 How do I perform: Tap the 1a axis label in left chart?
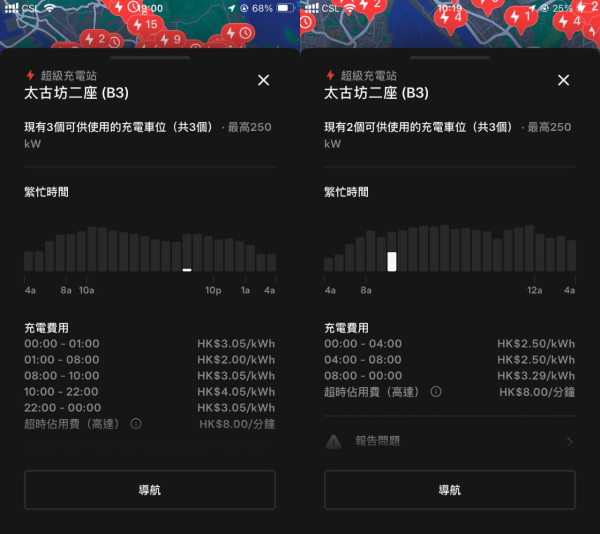(245, 290)
